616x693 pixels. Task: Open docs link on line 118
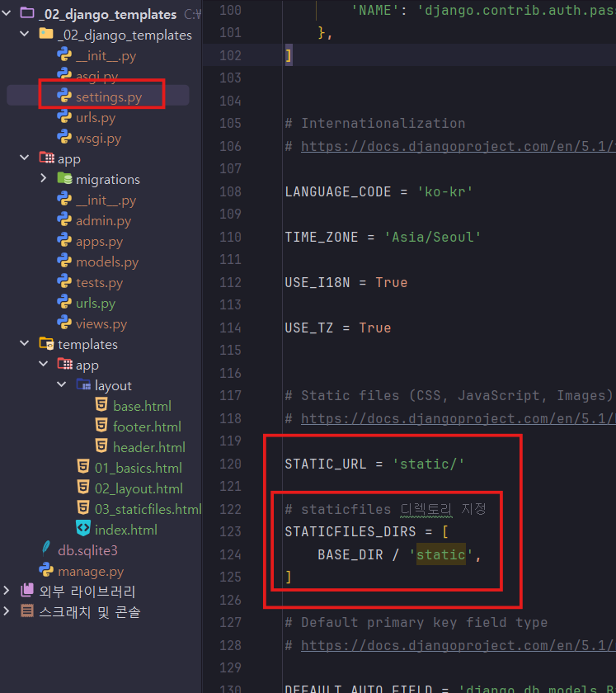pyautogui.click(x=458, y=418)
